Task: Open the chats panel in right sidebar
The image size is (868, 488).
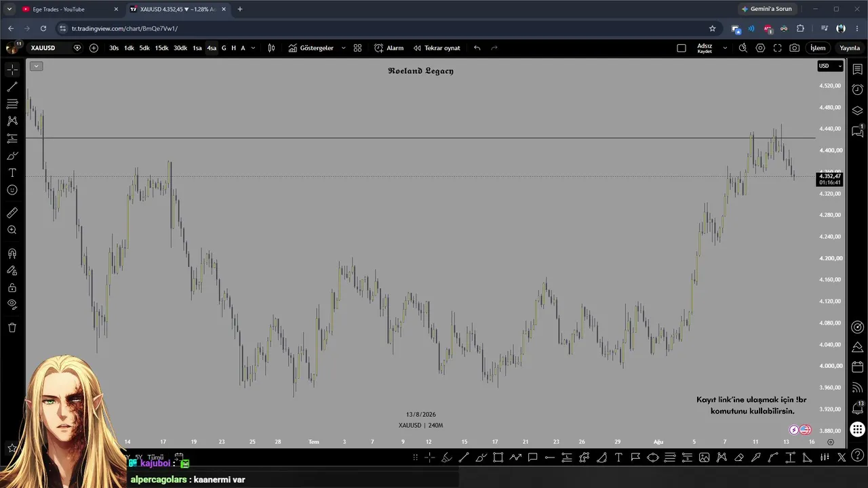Action: pyautogui.click(x=858, y=131)
